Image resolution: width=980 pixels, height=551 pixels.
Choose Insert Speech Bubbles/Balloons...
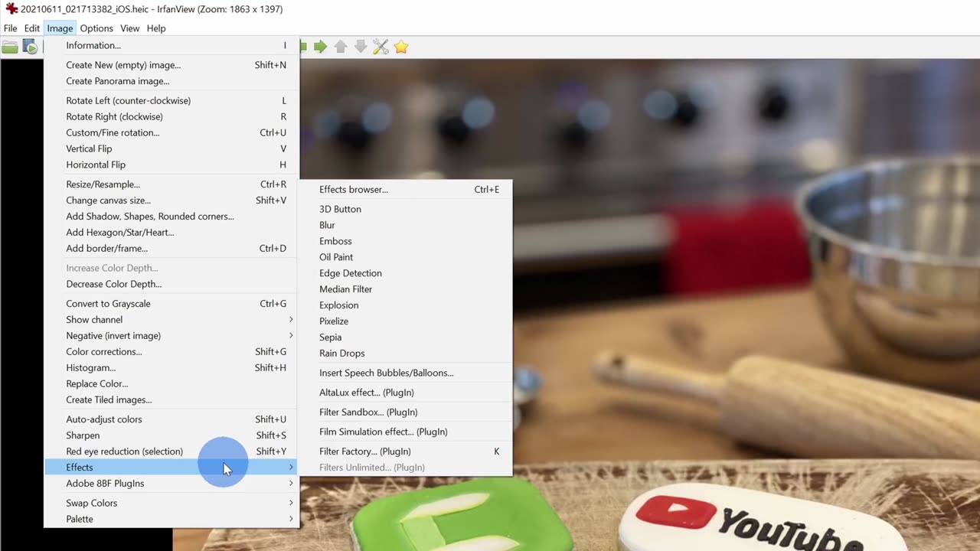[405, 373]
